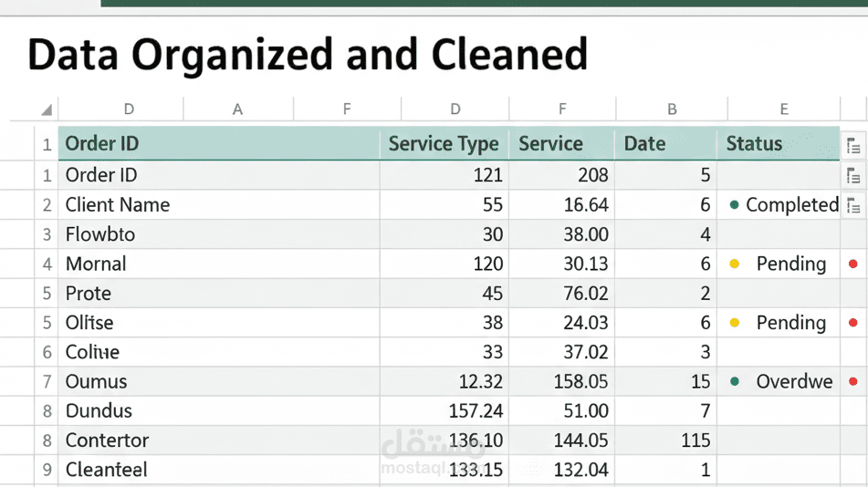Select row header number 9

[47, 471]
